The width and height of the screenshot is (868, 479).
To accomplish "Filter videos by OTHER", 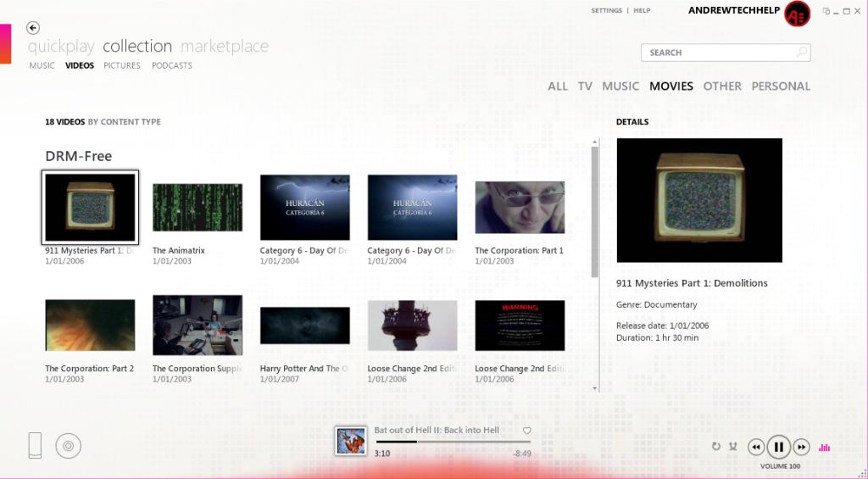I will (722, 86).
